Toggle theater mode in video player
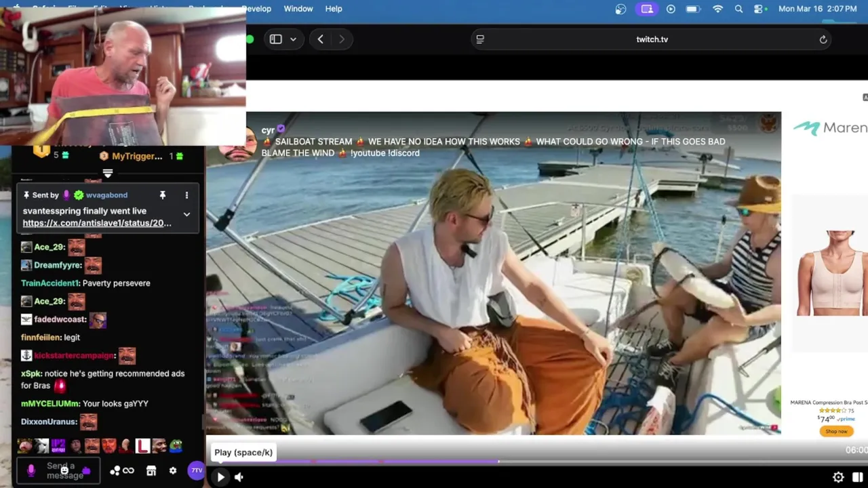The width and height of the screenshot is (868, 488). 858,477
